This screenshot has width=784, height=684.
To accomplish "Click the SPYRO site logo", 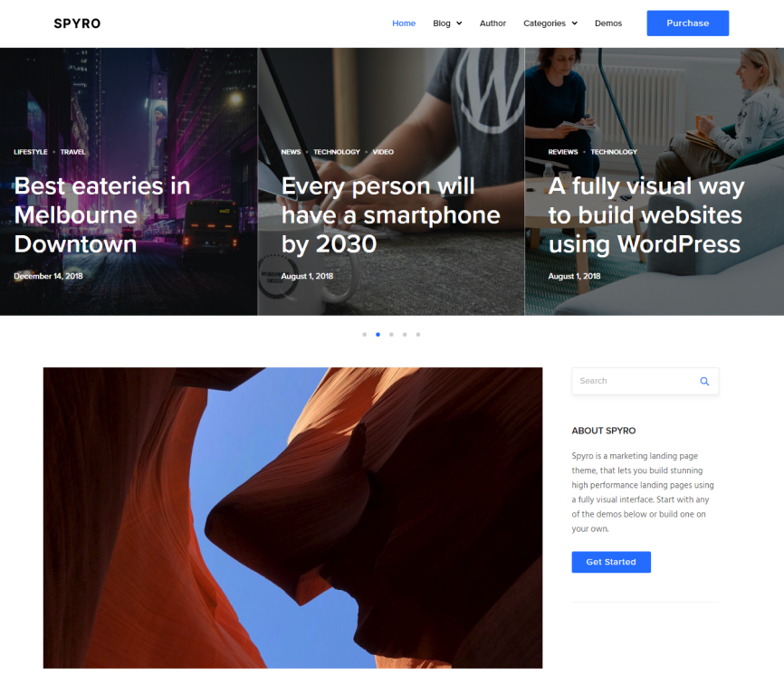I will pyautogui.click(x=77, y=24).
